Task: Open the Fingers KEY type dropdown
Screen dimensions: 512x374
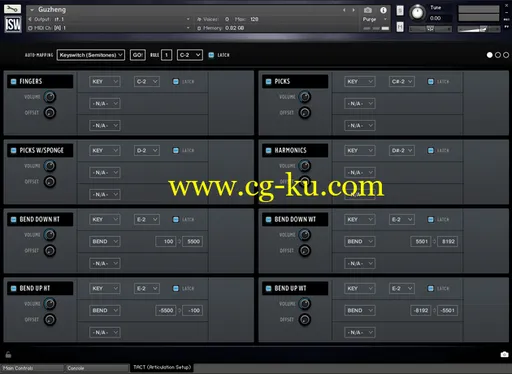Action: 105,81
